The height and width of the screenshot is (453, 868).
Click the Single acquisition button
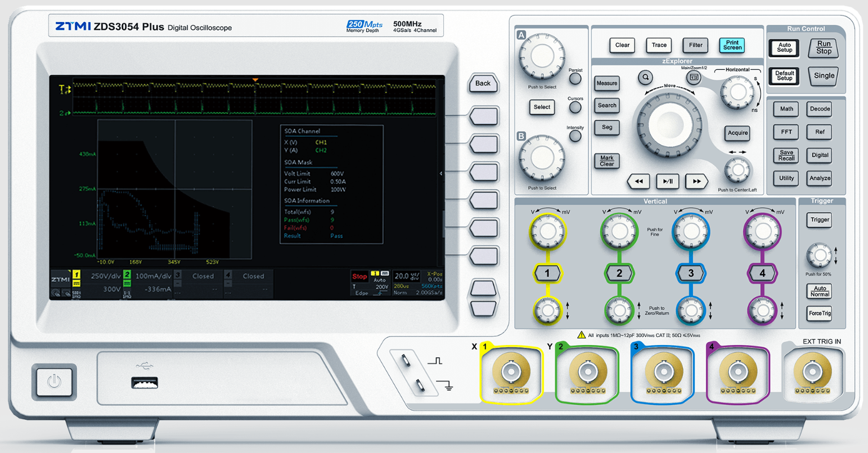824,76
